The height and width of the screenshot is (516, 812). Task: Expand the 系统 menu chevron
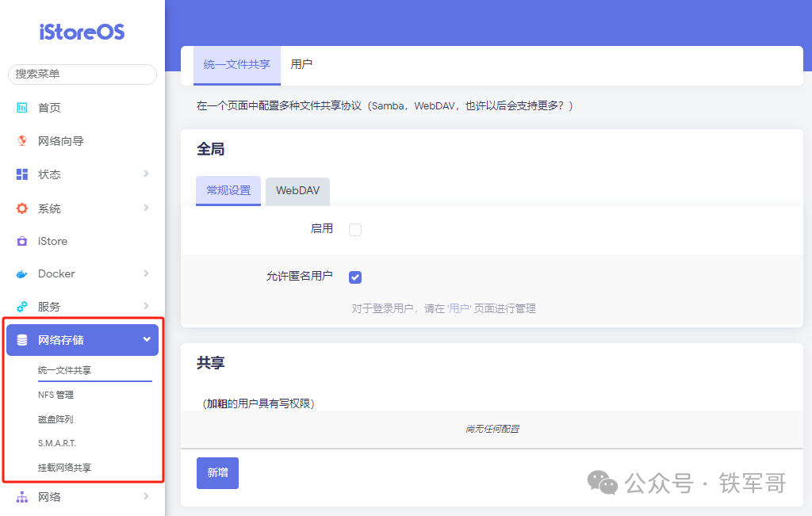point(146,208)
